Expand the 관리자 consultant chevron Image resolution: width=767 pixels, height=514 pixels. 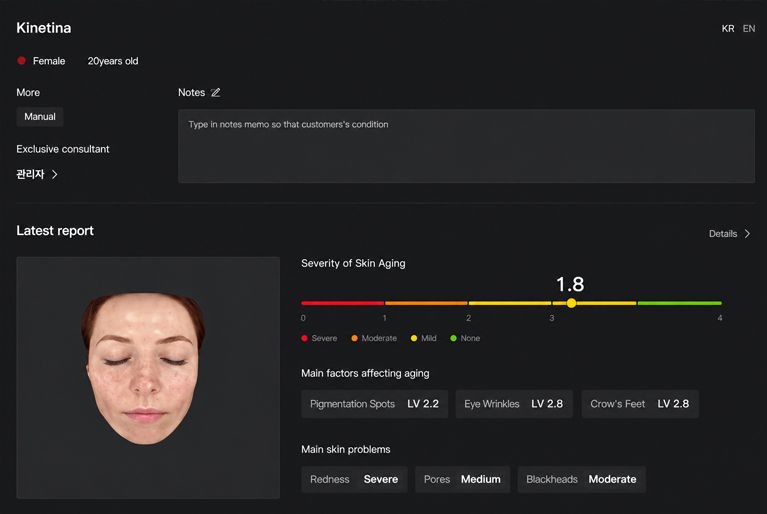pyautogui.click(x=55, y=174)
